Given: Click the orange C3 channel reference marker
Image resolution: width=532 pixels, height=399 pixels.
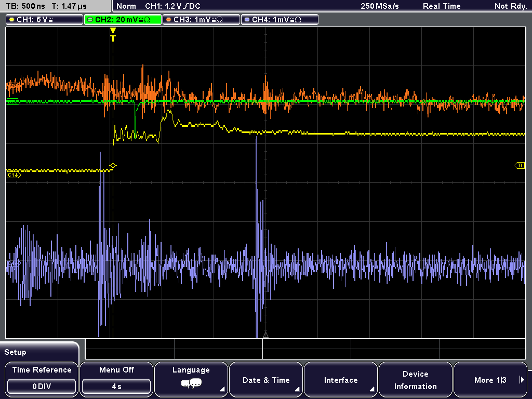Looking at the screenshot, I should [x=13, y=87].
